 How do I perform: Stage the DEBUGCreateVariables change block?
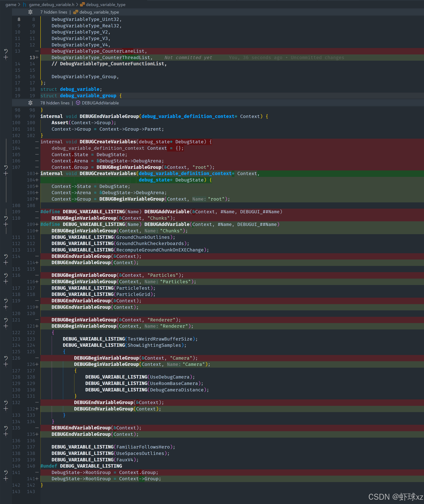coord(6,173)
